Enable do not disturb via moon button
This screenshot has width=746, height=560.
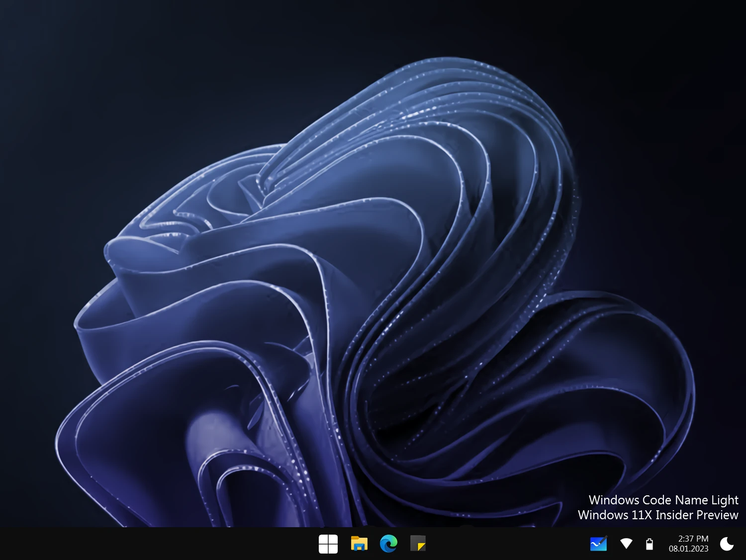(728, 544)
